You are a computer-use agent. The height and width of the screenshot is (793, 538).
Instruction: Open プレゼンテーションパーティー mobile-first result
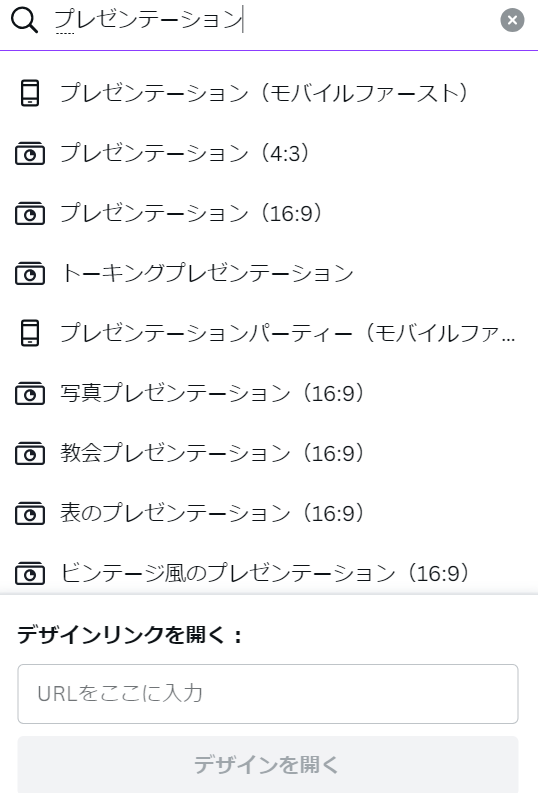(x=269, y=333)
